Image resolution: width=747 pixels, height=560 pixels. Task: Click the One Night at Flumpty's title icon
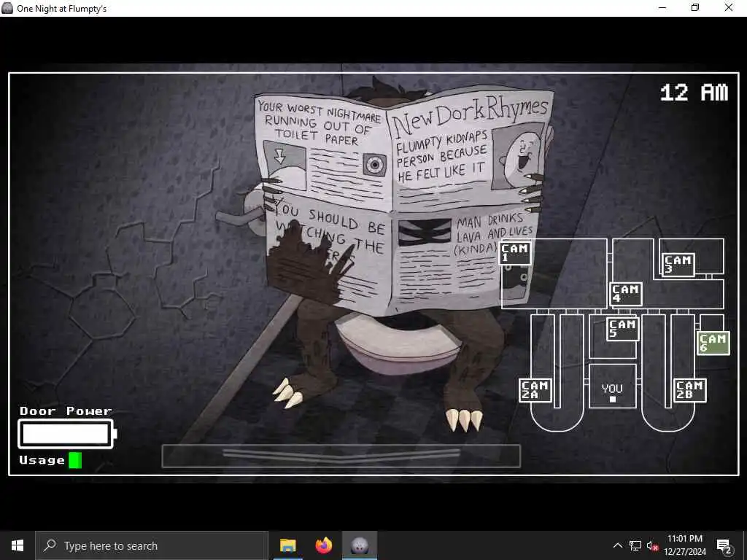click(x=7, y=8)
